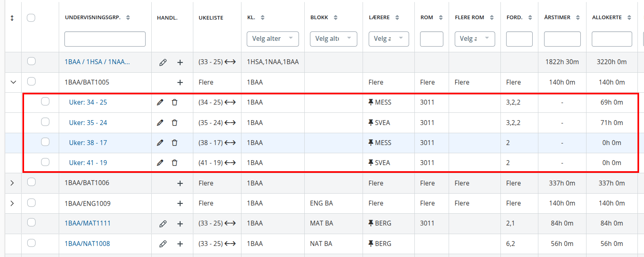Check the 1BAA/BAT1005 row checkbox
Viewport: 644px width, 257px height.
pyautogui.click(x=31, y=81)
